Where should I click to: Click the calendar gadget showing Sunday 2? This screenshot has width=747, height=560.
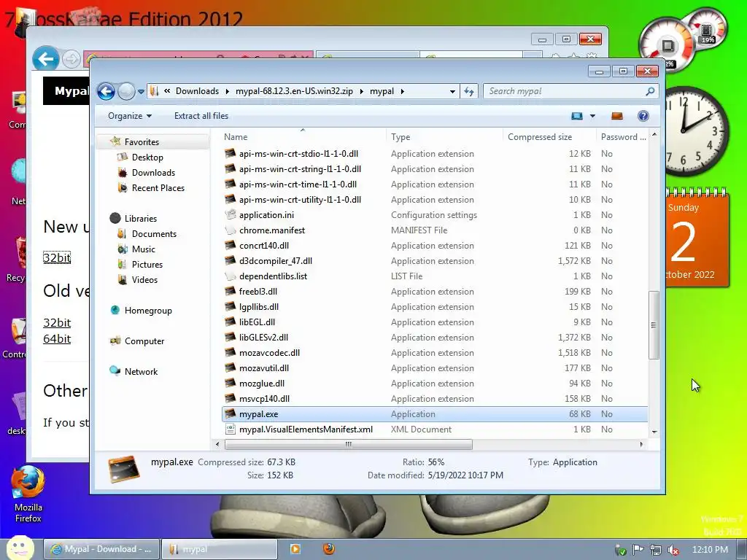[697, 238]
